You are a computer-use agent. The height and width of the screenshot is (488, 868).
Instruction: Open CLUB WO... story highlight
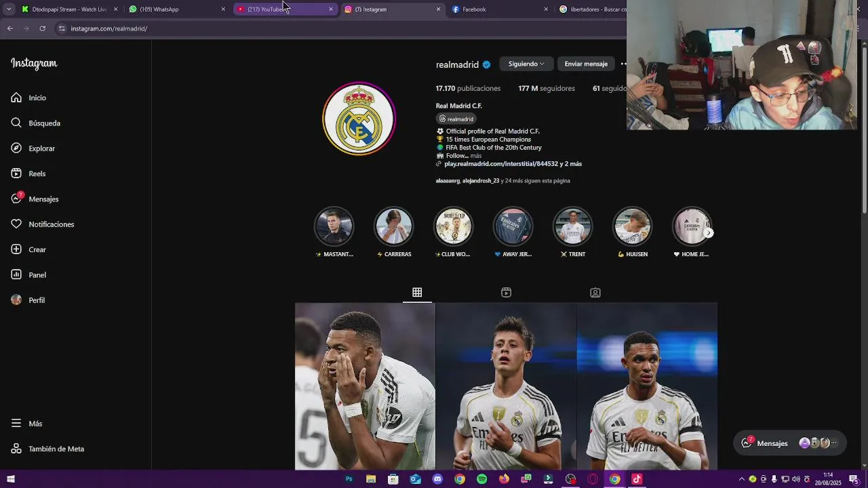coord(453,232)
